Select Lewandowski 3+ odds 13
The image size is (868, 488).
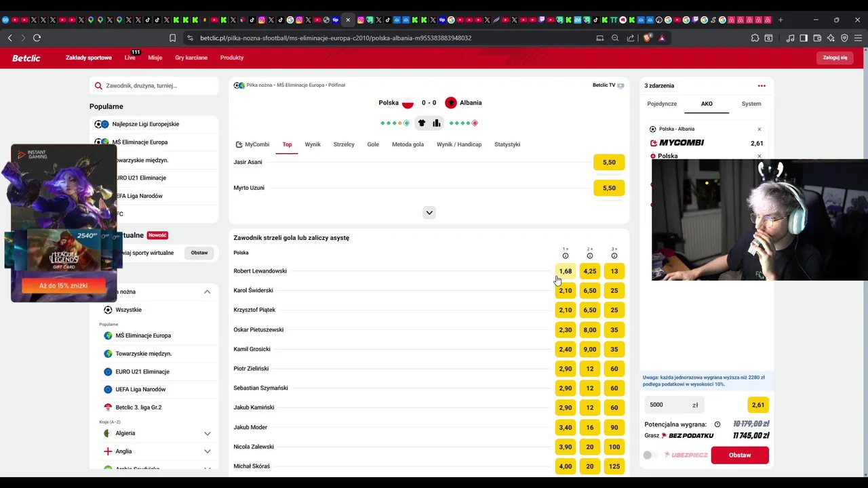(x=614, y=271)
